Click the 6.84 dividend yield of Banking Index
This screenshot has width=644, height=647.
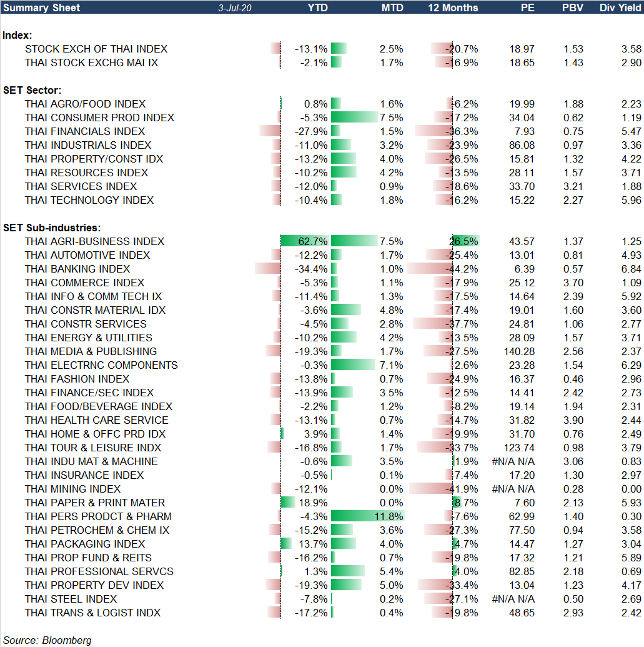[631, 269]
